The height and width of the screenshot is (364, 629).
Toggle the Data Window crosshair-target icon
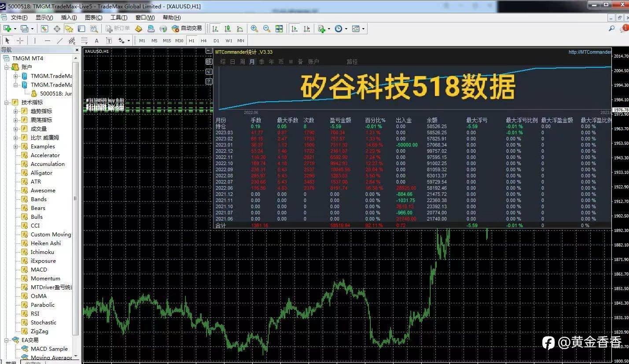(57, 29)
